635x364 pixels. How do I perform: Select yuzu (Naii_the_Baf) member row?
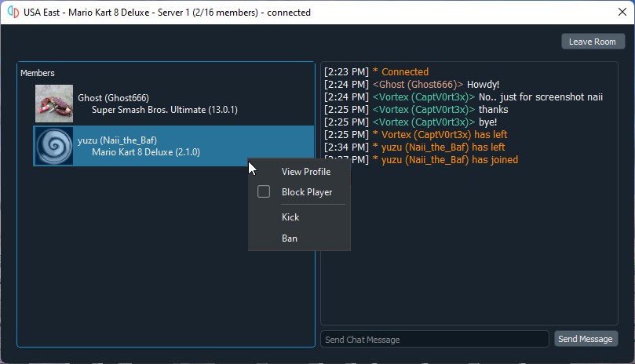[173, 146]
